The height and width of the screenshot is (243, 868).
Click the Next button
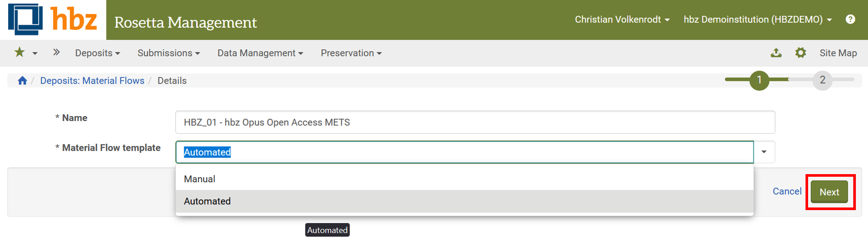(x=829, y=192)
